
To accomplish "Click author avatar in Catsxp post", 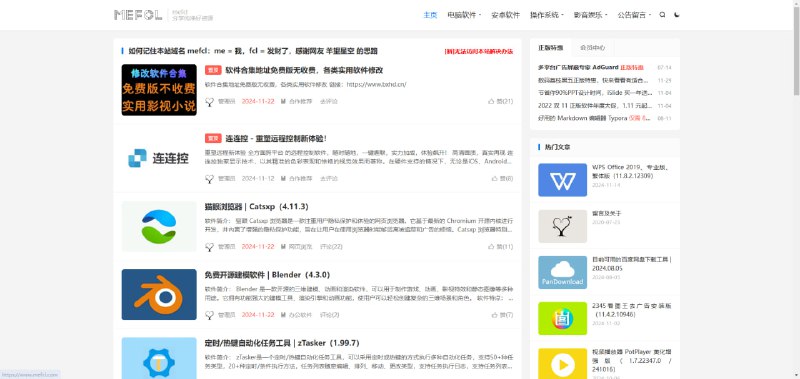I will pyautogui.click(x=209, y=247).
